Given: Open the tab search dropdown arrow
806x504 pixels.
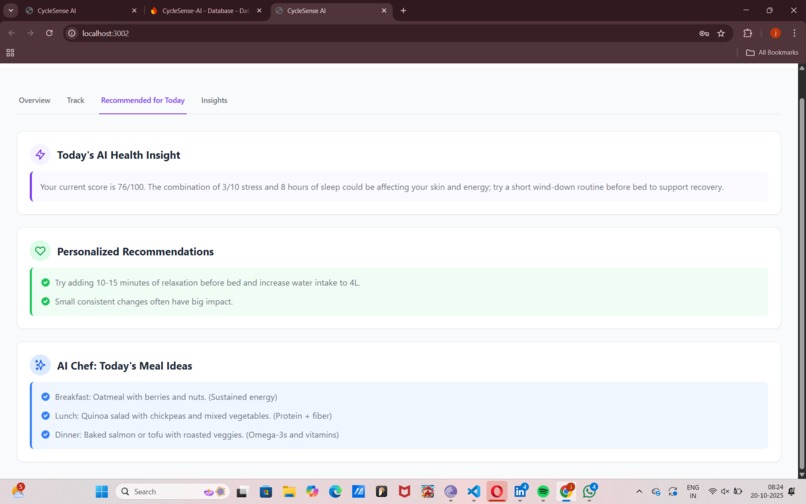Looking at the screenshot, I should (10, 10).
